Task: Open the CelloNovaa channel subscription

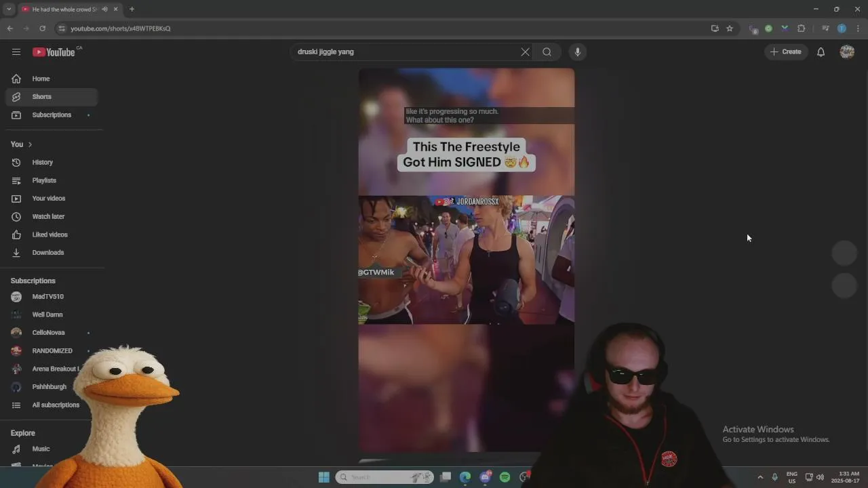Action: [x=52, y=333]
